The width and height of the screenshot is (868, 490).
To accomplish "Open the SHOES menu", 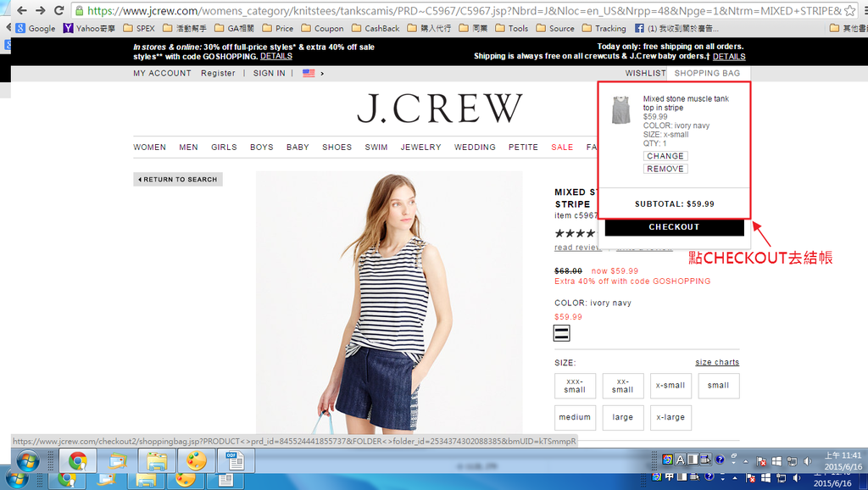I will (337, 148).
